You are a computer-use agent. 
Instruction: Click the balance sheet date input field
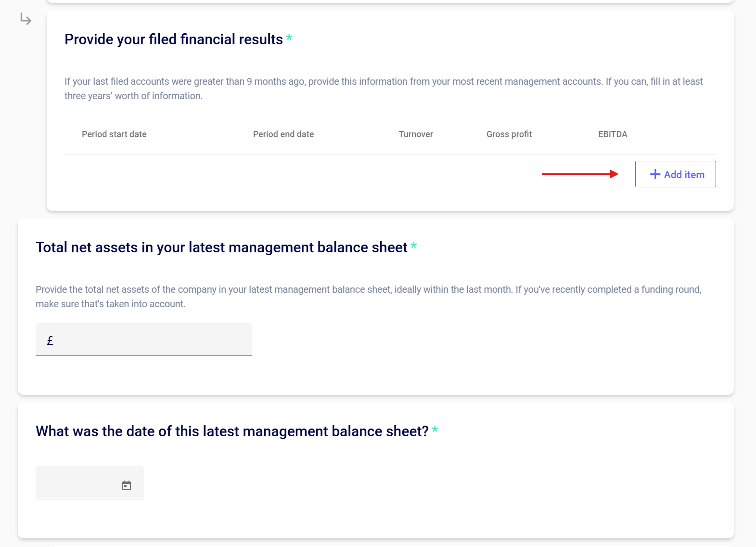click(77, 483)
